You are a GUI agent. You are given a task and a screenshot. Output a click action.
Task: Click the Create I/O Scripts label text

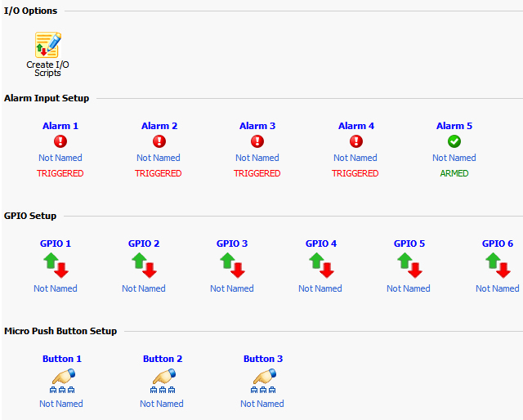click(x=47, y=69)
